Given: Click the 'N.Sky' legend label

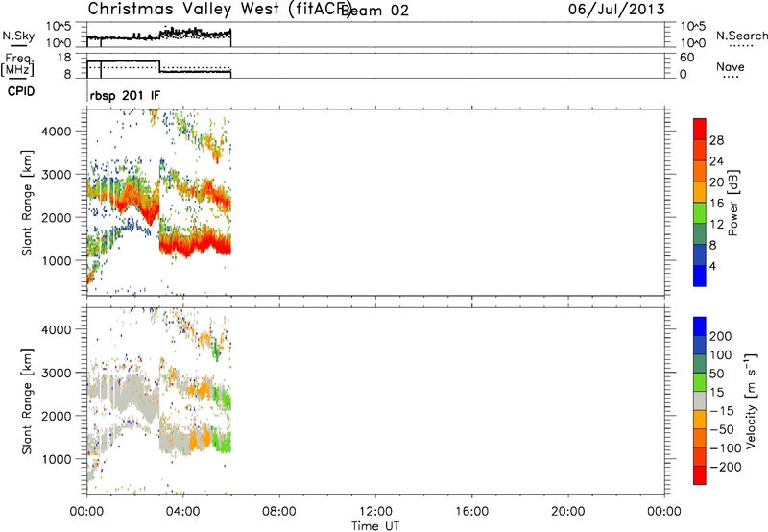Looking at the screenshot, I should click(18, 36).
